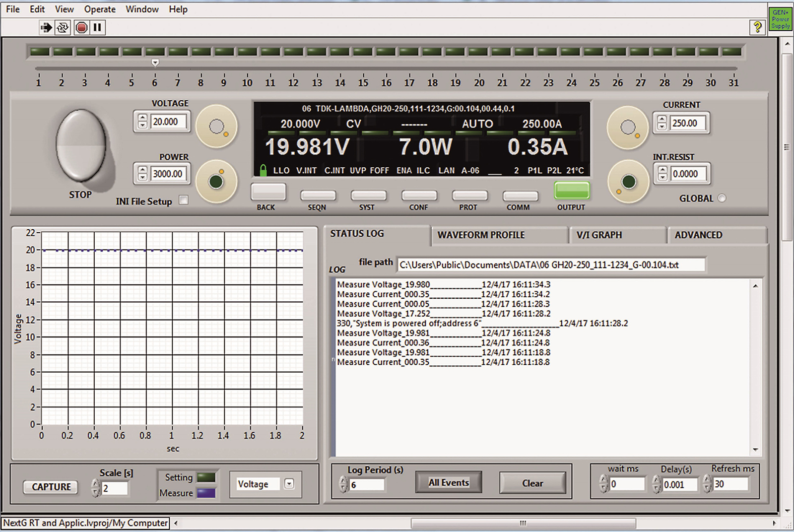The height and width of the screenshot is (532, 794).
Task: Click the GEN Power Supply VI icon
Action: tap(780, 19)
